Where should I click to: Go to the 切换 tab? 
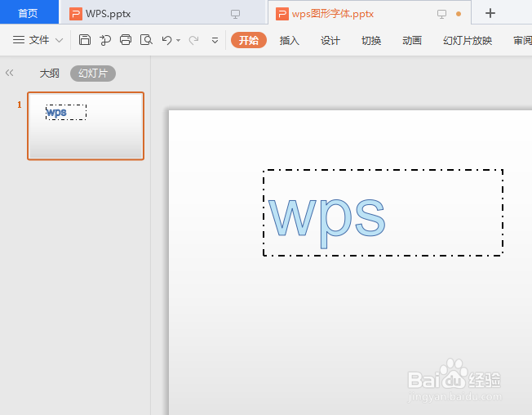point(371,40)
